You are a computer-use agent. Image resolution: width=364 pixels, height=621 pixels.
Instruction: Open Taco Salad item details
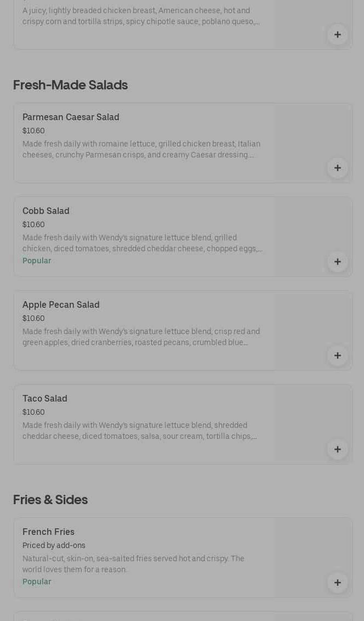[x=45, y=398]
